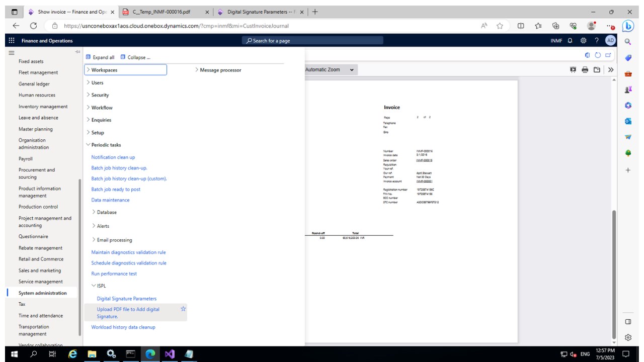Click the PDF viewer vertical scrollbar

pos(613,274)
